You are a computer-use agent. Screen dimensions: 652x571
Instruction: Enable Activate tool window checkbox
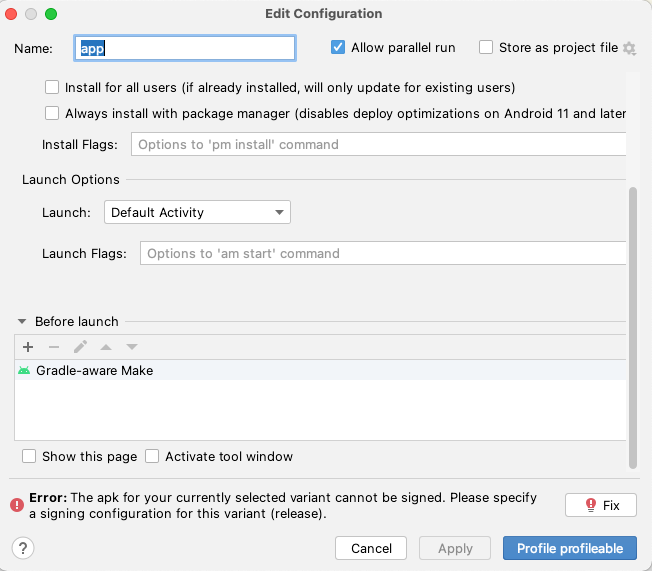coord(152,456)
